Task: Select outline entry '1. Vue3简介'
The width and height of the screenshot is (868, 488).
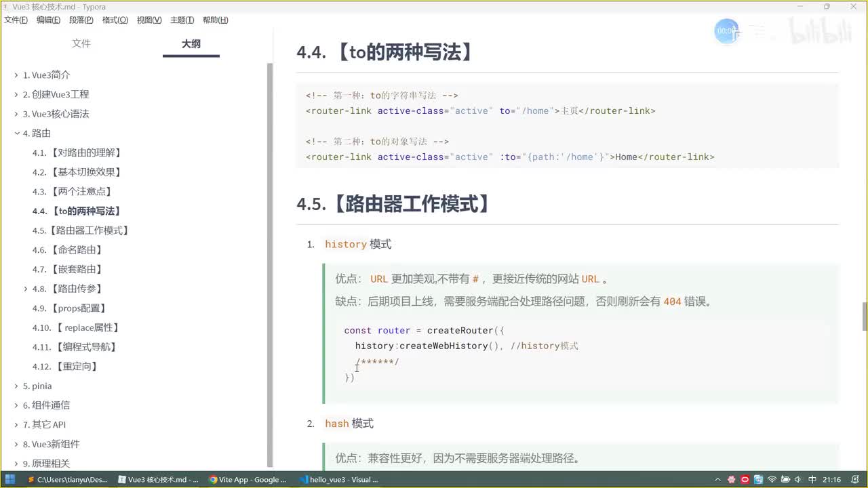Action: coord(46,75)
